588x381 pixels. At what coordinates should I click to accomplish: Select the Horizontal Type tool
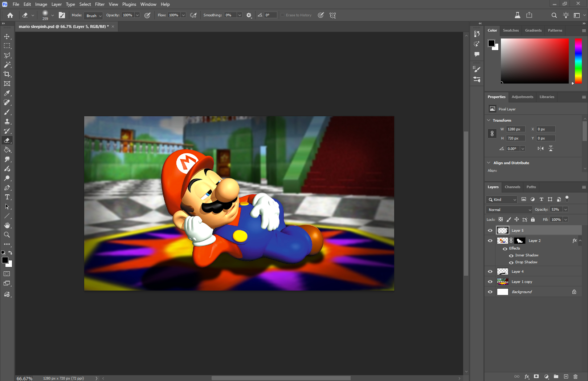pos(7,197)
